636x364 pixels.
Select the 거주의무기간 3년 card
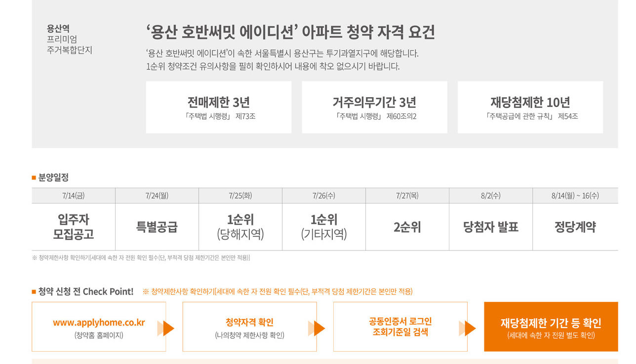374,107
